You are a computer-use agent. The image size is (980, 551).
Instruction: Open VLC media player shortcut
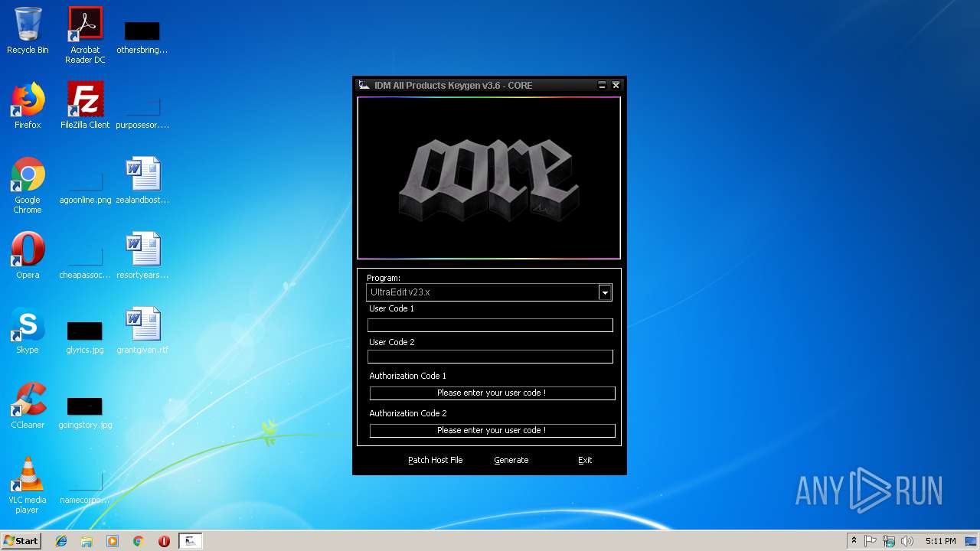click(28, 485)
